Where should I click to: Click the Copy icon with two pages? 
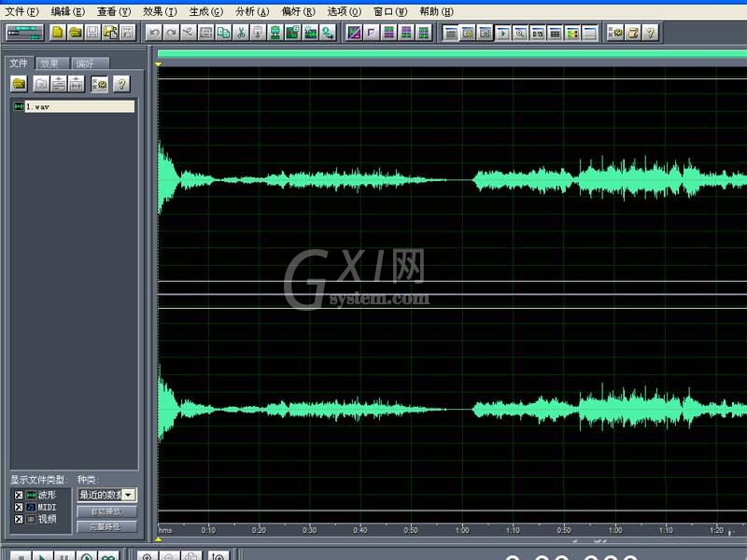coord(223,33)
